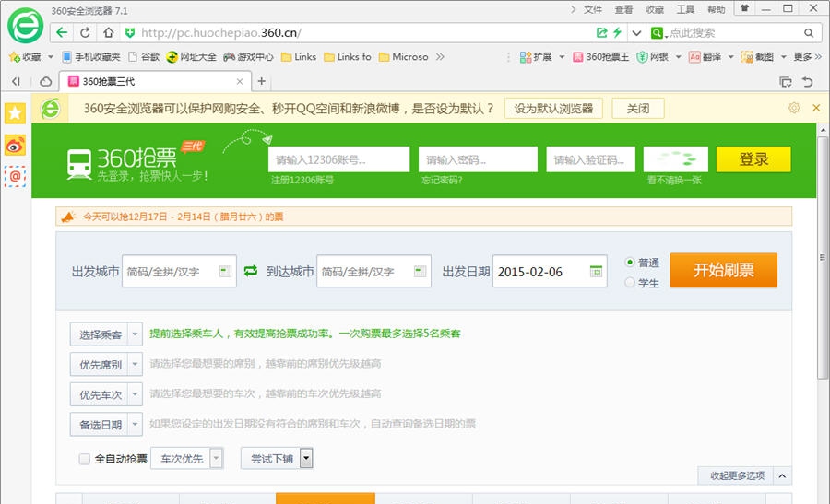Screen dimensions: 830x504
Task: Open the favorites star sidebar icon
Action: coord(15,113)
